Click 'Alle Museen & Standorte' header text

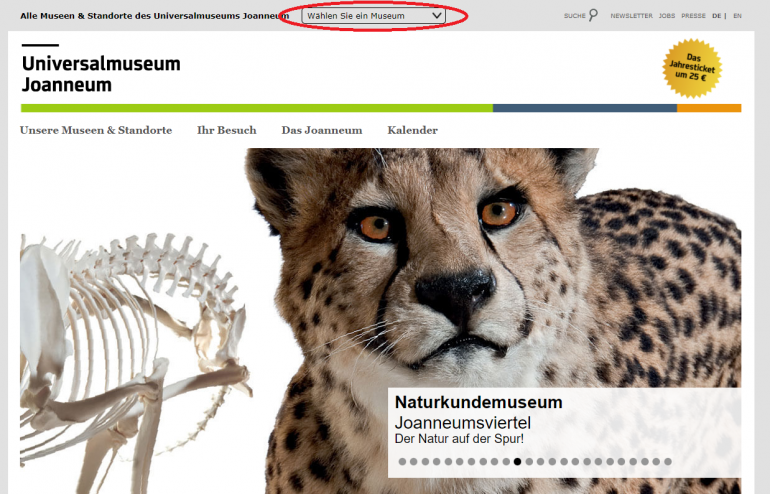click(154, 16)
